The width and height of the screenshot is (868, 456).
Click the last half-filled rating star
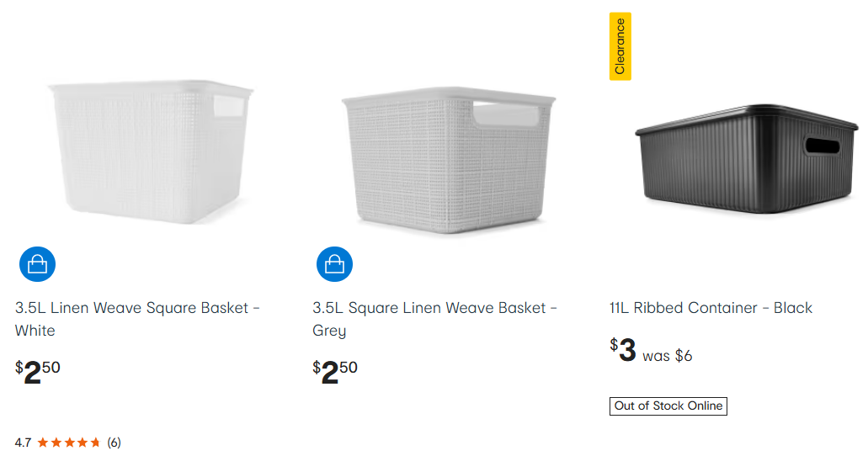click(95, 443)
